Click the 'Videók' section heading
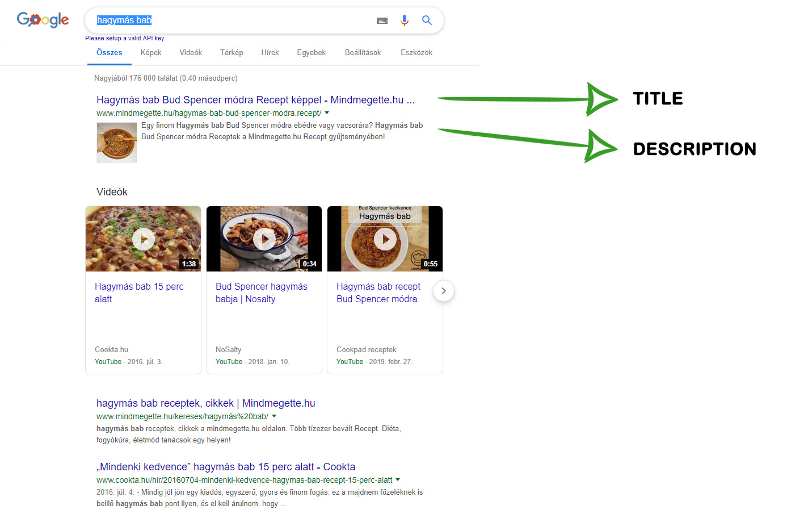Screen dimensions: 812x518 coord(112,192)
